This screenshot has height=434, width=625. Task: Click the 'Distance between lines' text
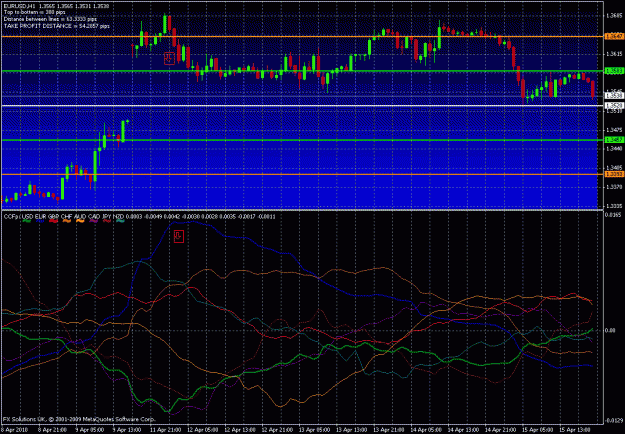pyautogui.click(x=50, y=19)
